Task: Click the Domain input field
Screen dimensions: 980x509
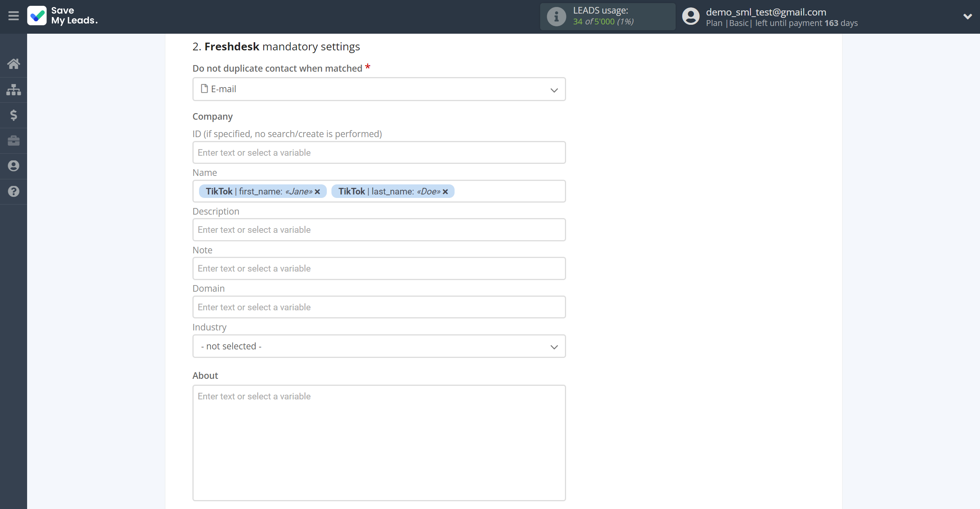Action: tap(379, 307)
